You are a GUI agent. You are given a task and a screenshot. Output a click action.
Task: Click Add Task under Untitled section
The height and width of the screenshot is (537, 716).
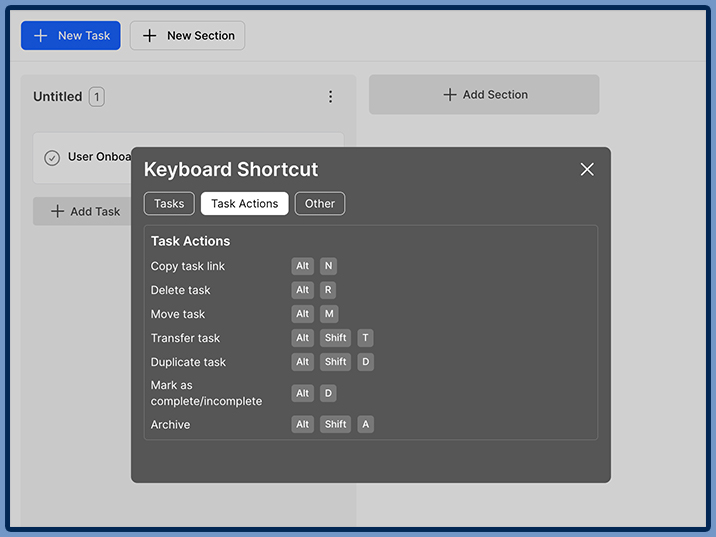[85, 212]
